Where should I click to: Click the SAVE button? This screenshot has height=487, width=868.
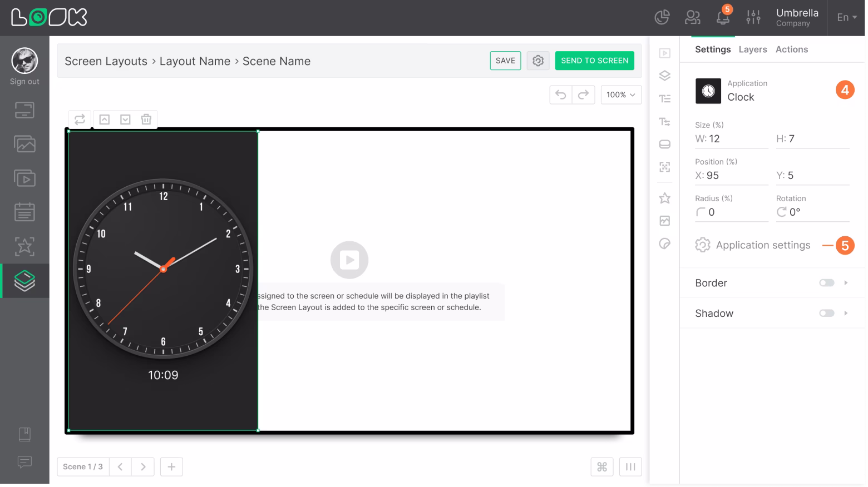(x=505, y=61)
